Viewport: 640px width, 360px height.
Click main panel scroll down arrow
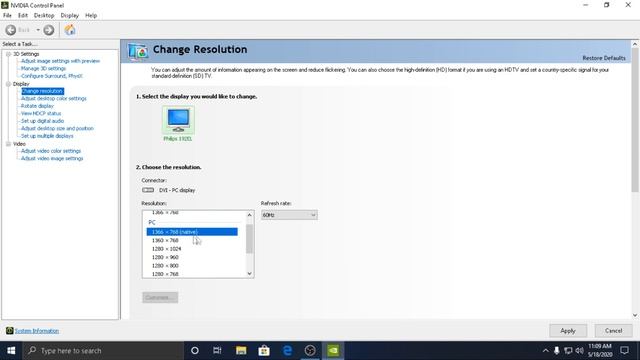635,315
